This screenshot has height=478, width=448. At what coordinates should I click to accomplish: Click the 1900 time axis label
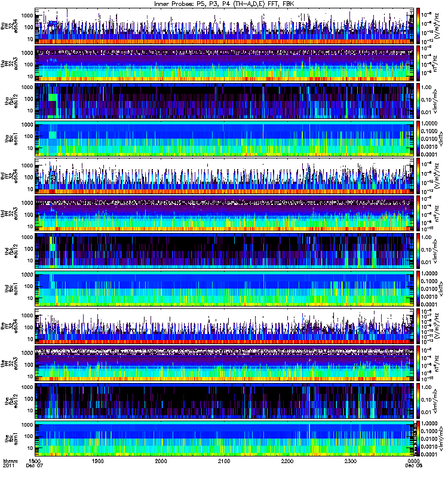point(98,461)
